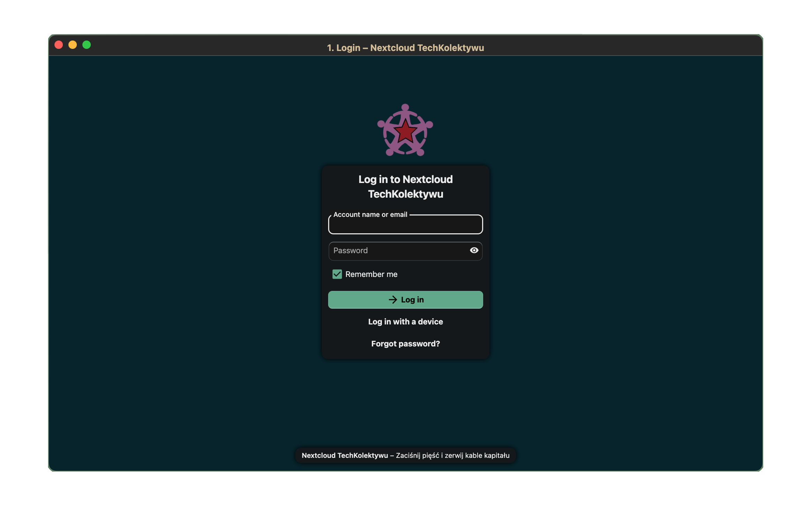Click the TechKolektywu star logo
812x505 pixels.
click(405, 130)
